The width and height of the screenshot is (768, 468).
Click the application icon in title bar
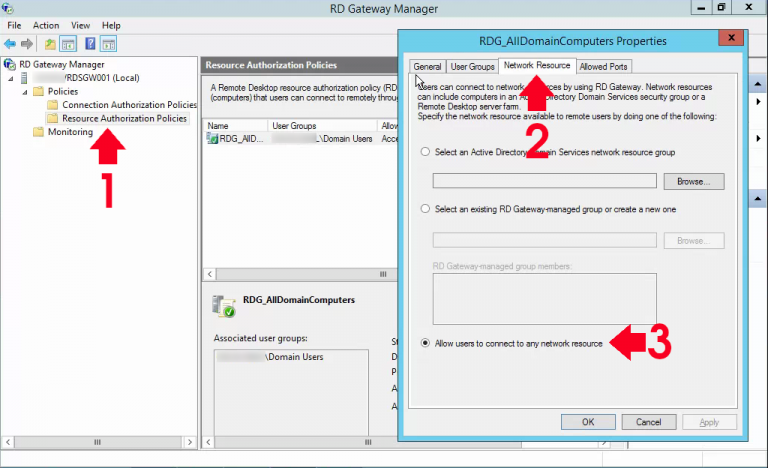[x=7, y=8]
